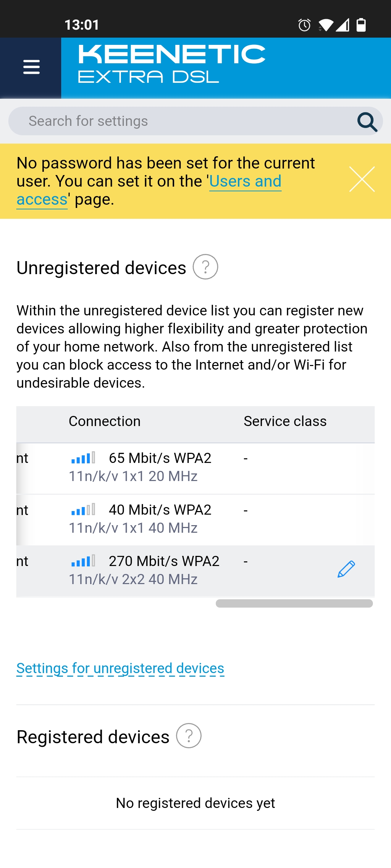Click the Keenetic Extra DSL logo
The width and height of the screenshot is (391, 868).
(172, 64)
